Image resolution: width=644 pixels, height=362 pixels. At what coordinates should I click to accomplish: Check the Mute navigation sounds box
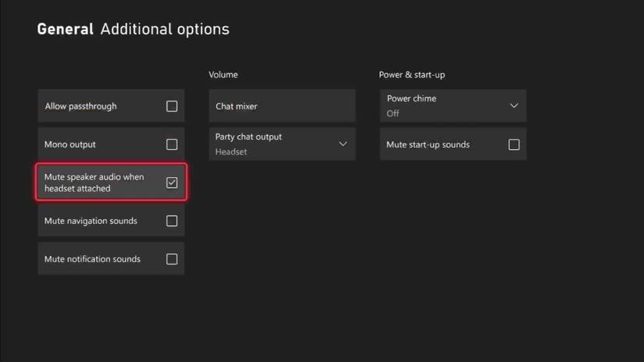(172, 221)
